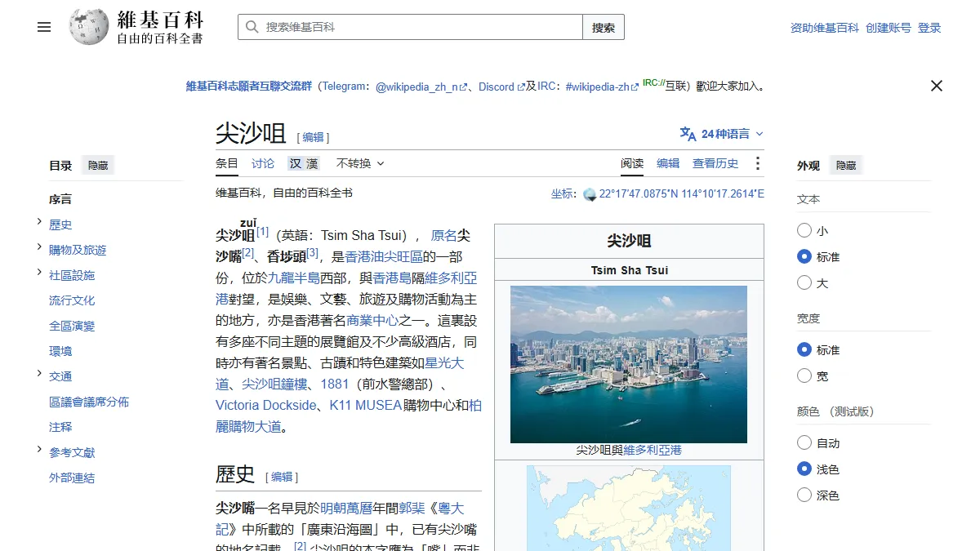980x551 pixels.
Task: Open the 維多利亞港 link in image caption
Action: click(x=653, y=450)
